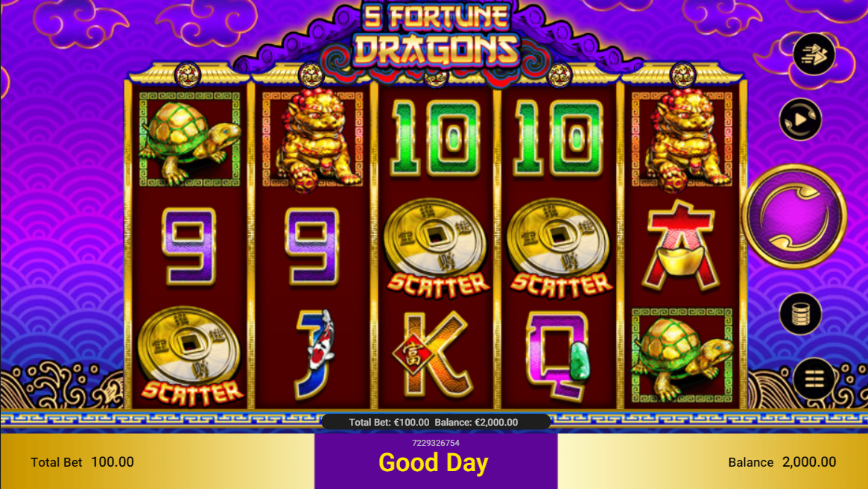The height and width of the screenshot is (489, 868).
Task: Click the scatter coin on reel three
Action: (436, 249)
